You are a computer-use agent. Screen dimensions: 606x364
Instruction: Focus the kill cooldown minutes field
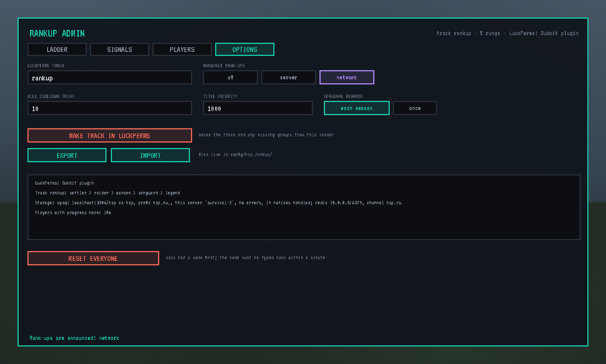110,108
